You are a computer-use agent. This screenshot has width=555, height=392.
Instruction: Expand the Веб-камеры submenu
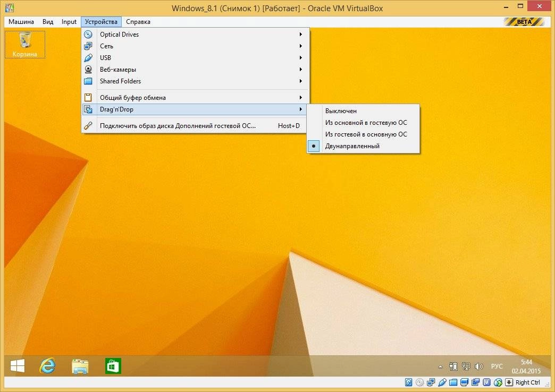[196, 70]
